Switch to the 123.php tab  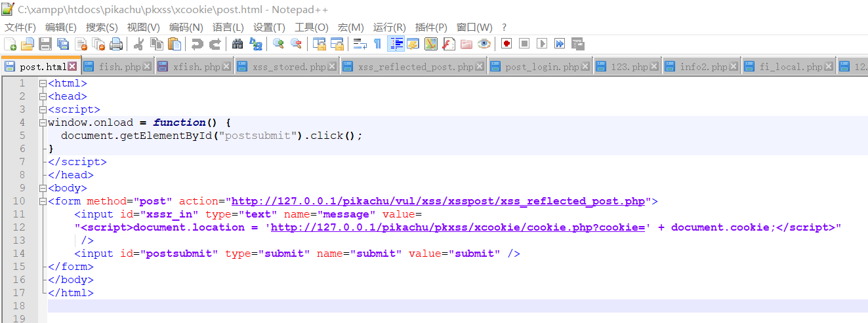(x=627, y=67)
